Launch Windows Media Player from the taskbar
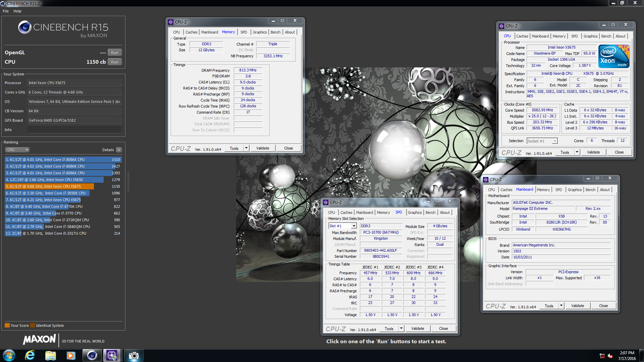This screenshot has width=644, height=362. [x=71, y=355]
